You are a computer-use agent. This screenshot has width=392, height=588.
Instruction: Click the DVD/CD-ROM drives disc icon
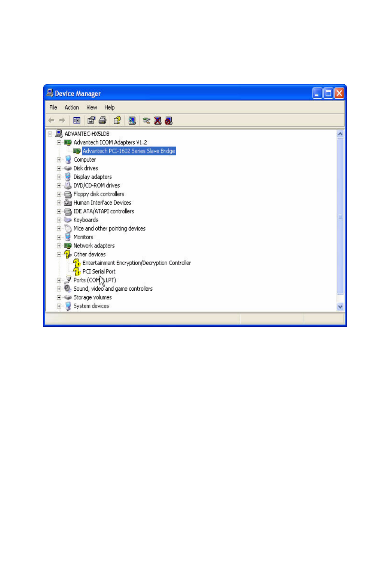[68, 185]
